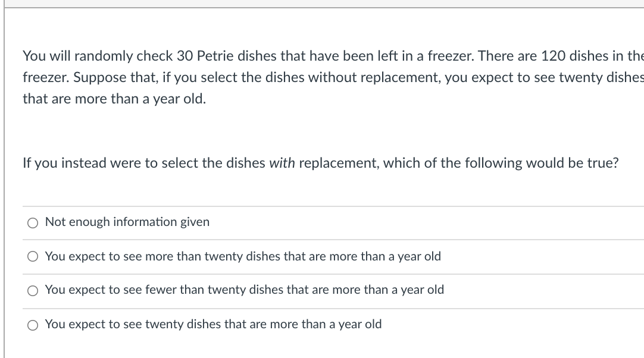Click the 'Not enough information given' answer label
The width and height of the screenshot is (644, 358).
click(x=127, y=222)
